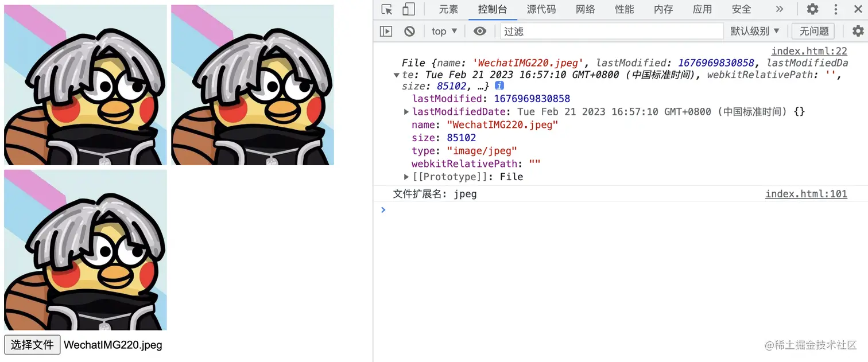868x362 pixels.
Task: Switch to the 网络 tab
Action: (x=585, y=9)
